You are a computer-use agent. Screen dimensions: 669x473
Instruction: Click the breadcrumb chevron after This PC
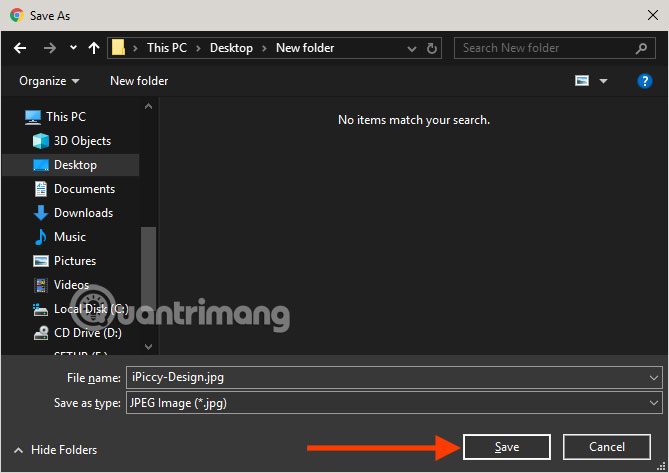click(198, 48)
